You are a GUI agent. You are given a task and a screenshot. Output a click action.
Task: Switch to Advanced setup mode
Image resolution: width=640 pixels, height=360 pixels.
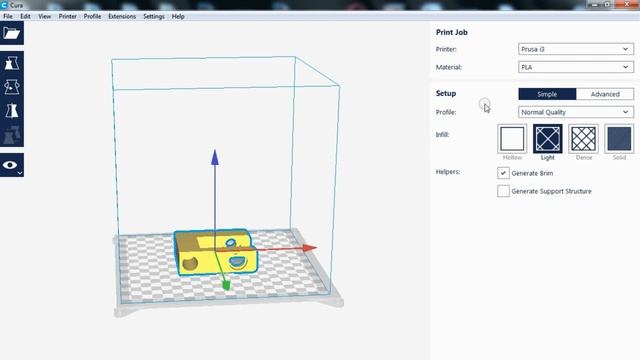[x=605, y=94]
